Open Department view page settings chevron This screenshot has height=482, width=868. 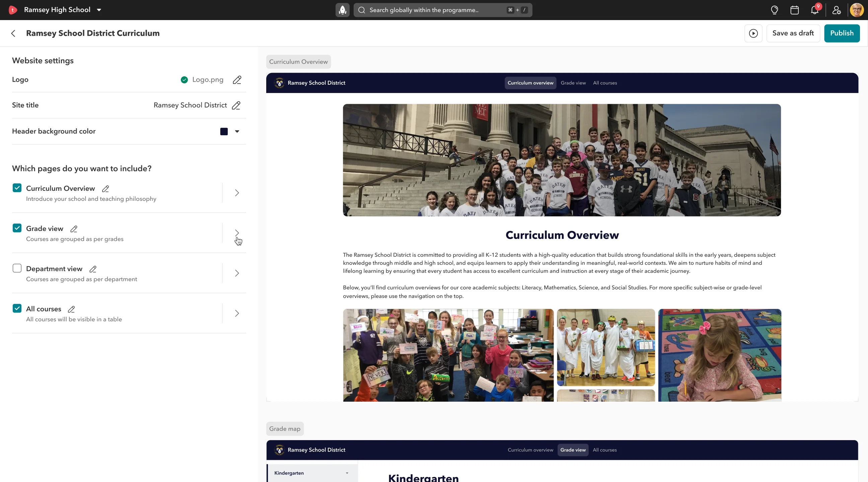[237, 273]
